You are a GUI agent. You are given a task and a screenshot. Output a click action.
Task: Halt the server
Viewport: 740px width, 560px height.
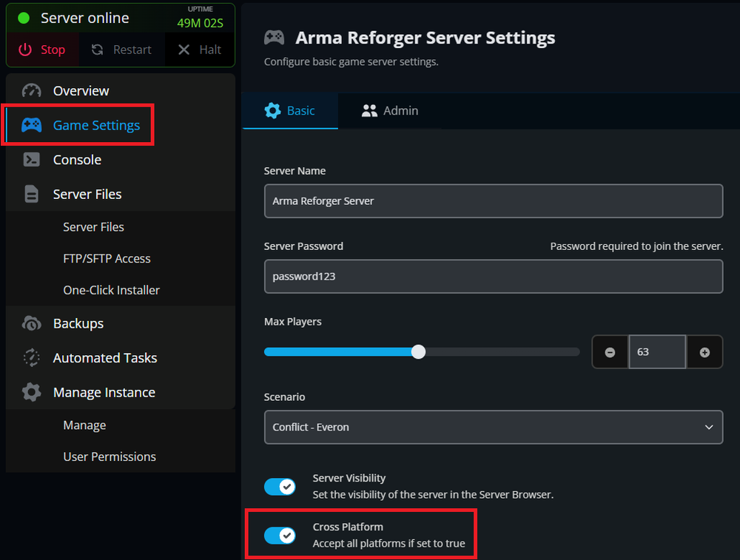200,50
